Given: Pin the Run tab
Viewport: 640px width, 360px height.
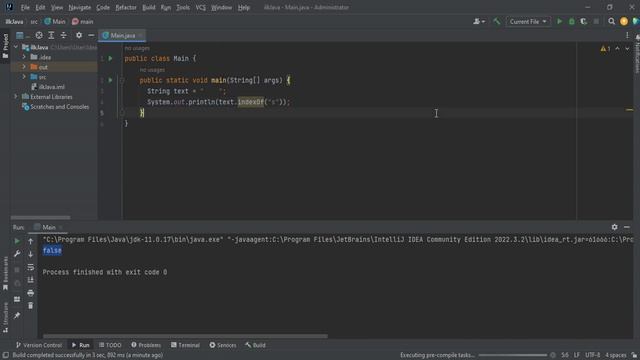Looking at the screenshot, I should click(x=17, y=315).
